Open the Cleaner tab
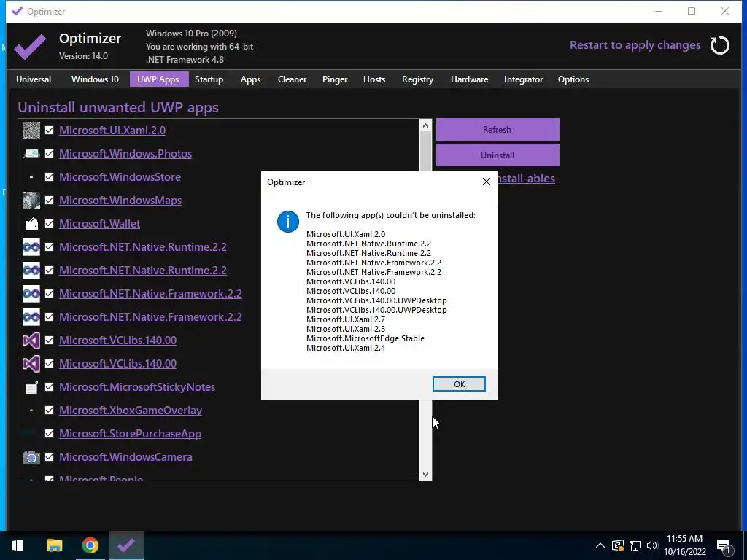Screen dimensions: 747x560 [x=292, y=79]
